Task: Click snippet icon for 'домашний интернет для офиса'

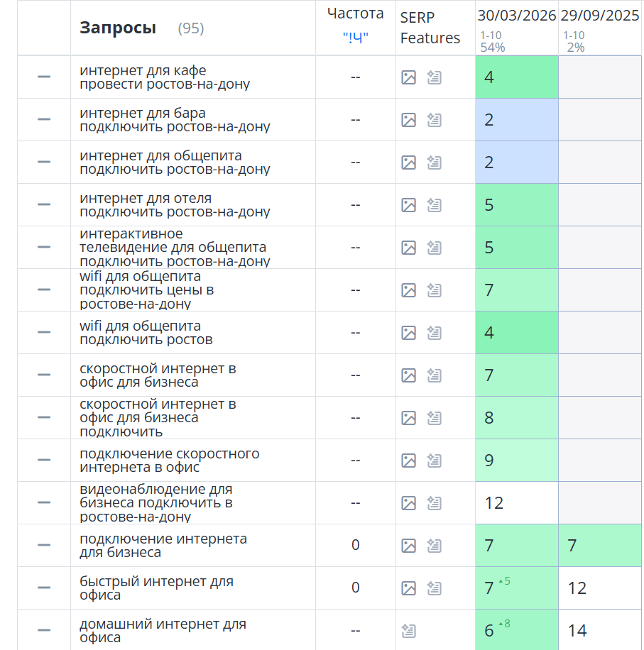Action: 408,631
